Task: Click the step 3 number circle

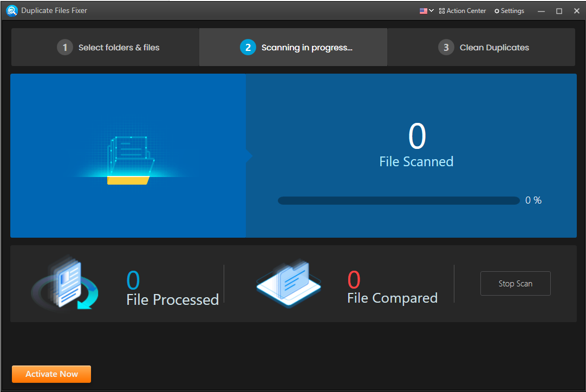Action: click(446, 48)
